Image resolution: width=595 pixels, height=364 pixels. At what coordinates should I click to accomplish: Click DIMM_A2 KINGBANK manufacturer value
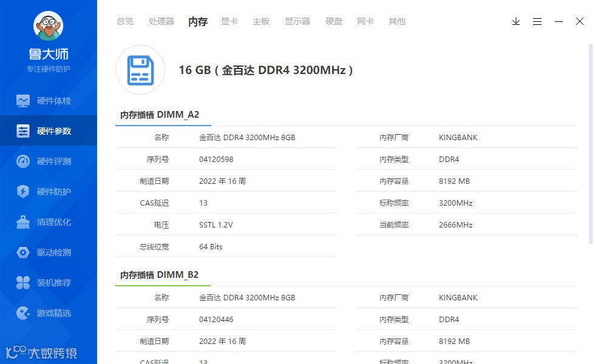(x=458, y=138)
